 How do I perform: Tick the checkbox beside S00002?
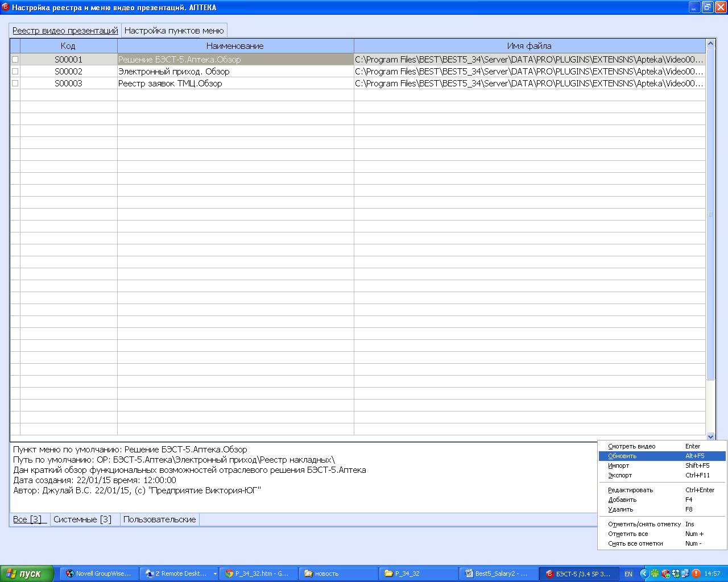pyautogui.click(x=15, y=72)
